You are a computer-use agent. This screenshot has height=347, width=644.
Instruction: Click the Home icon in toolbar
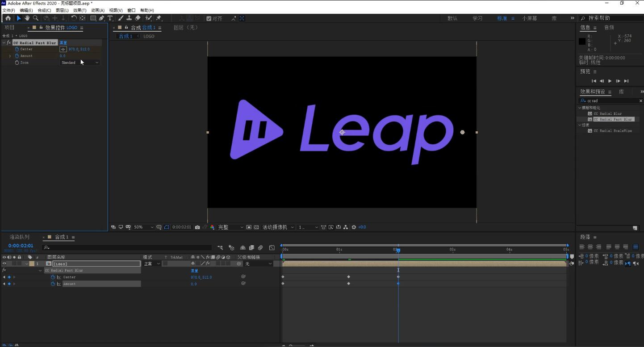(x=8, y=18)
